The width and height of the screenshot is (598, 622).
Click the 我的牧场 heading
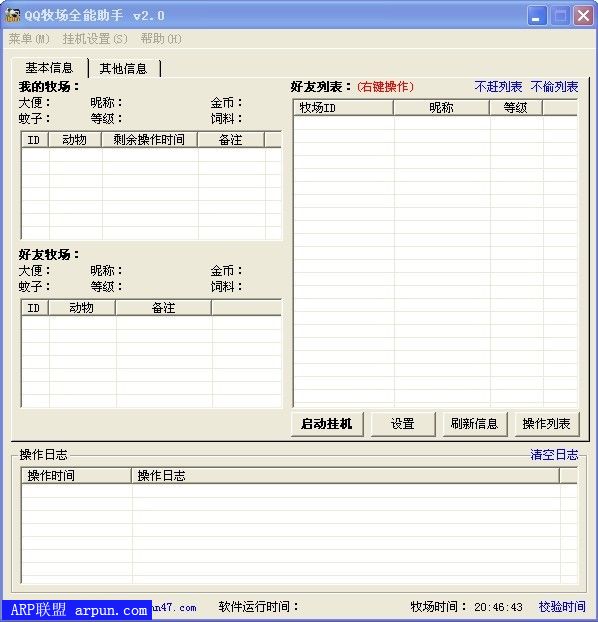pyautogui.click(x=48, y=86)
